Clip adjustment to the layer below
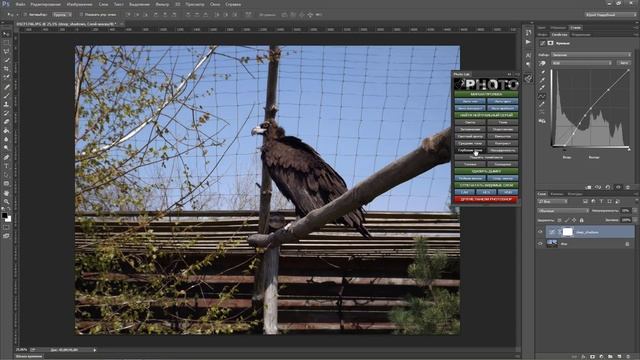This screenshot has height=360, width=640. [x=588, y=187]
